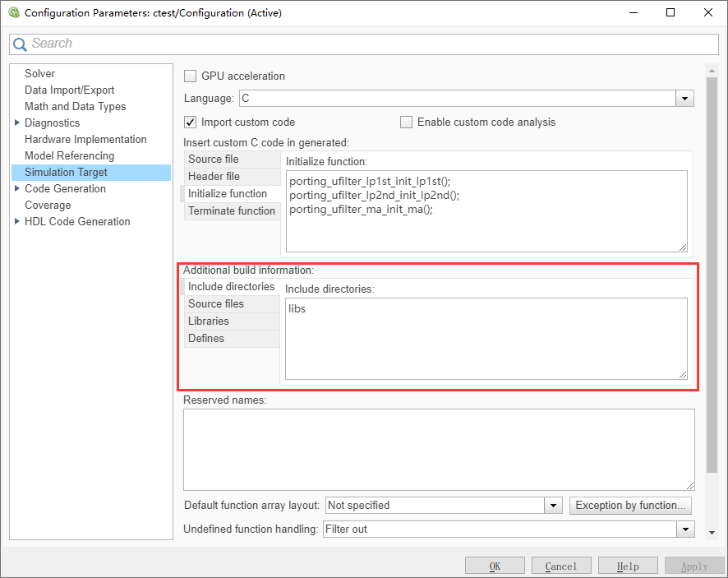The height and width of the screenshot is (578, 728).
Task: Select Simulation Target in the tree
Action: [91, 173]
